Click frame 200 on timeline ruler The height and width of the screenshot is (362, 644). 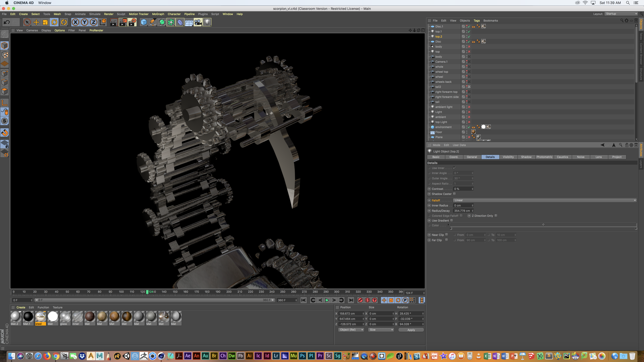click(x=229, y=292)
